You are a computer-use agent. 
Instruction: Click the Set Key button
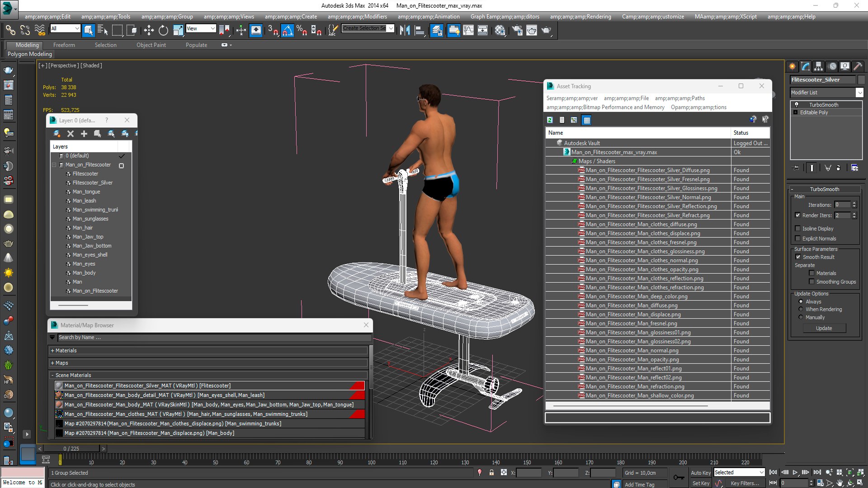(701, 483)
